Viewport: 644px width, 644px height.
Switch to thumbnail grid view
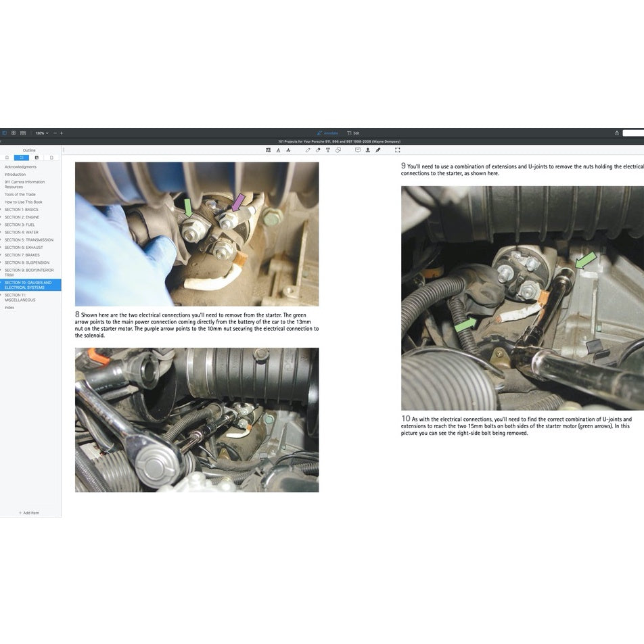pos(14,133)
